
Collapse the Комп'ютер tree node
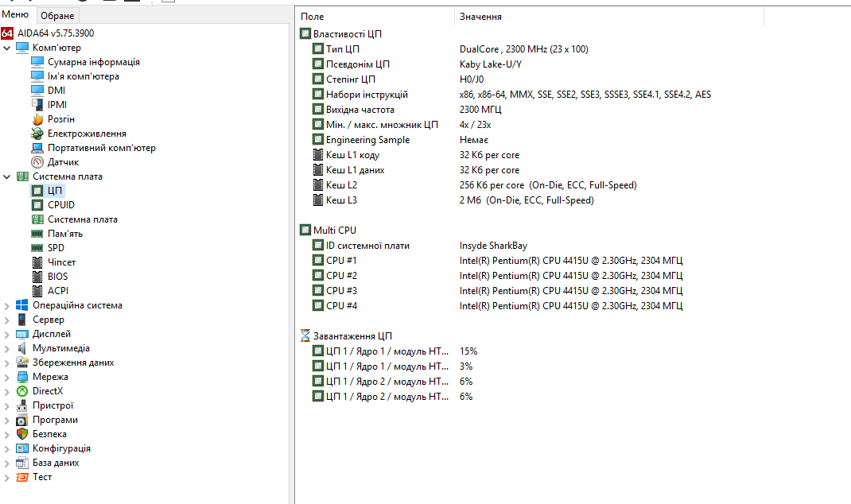[6, 48]
